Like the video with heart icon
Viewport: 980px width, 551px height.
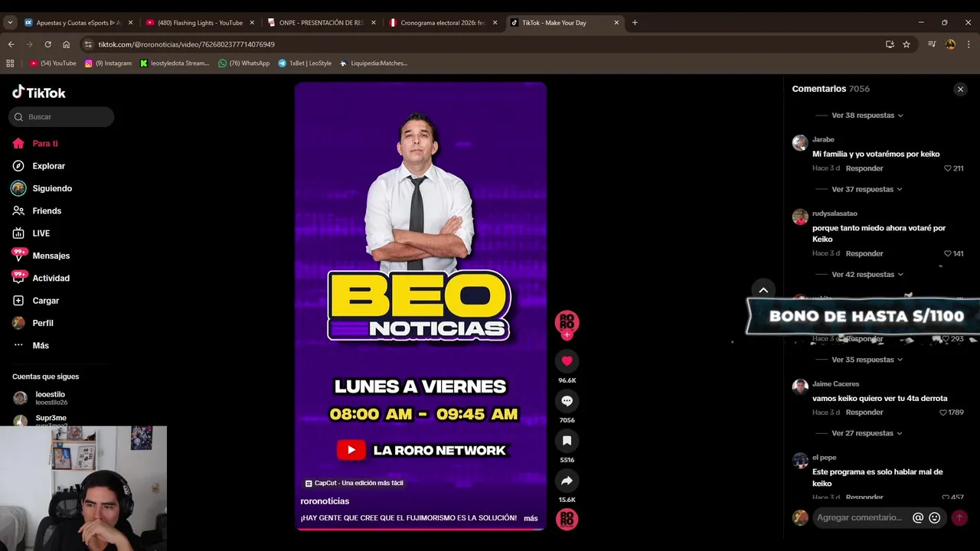(x=567, y=361)
